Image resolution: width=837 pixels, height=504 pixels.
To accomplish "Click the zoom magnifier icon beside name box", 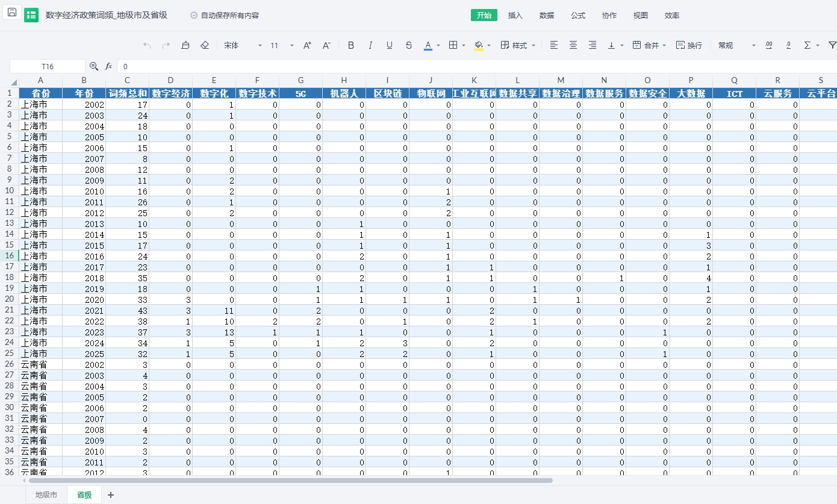I will coord(94,66).
